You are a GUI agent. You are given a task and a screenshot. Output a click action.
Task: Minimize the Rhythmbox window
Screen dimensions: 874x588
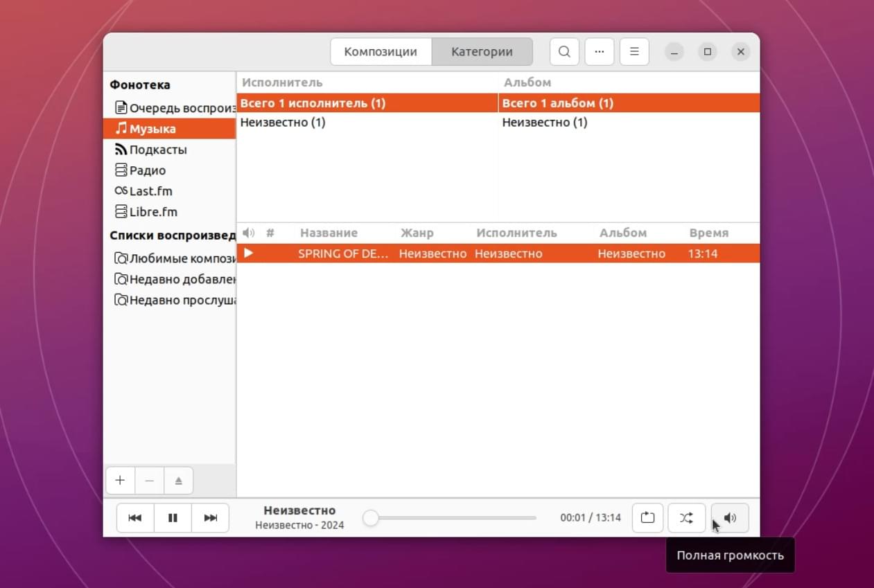[674, 52]
